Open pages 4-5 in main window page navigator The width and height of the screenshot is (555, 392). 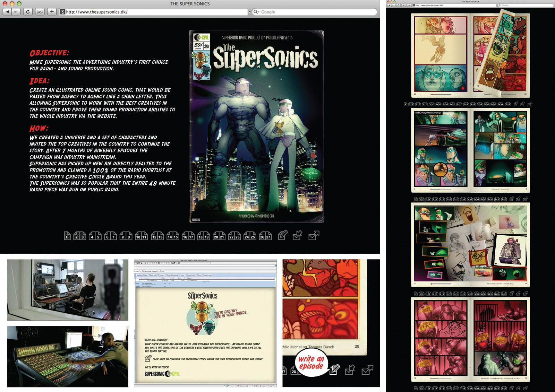(95, 236)
